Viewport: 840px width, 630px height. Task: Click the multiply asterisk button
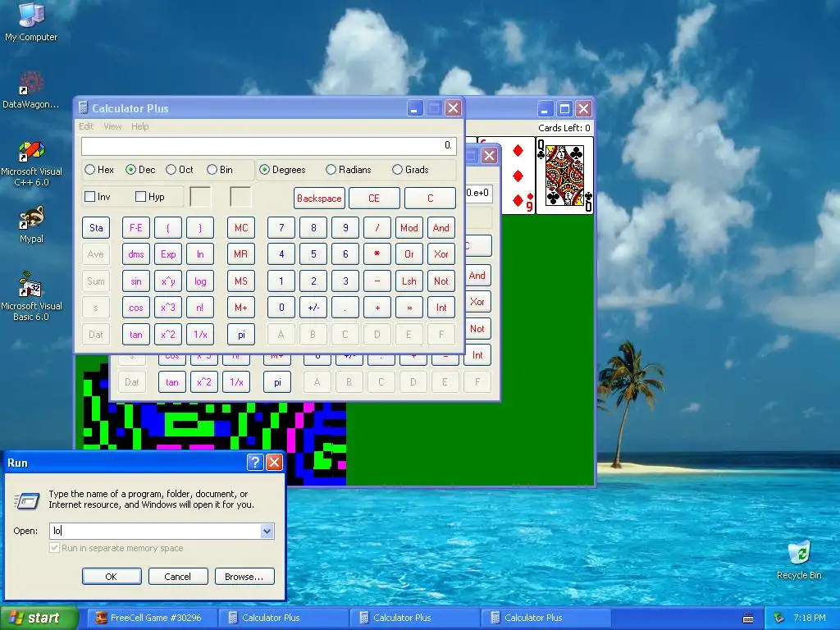(x=377, y=254)
